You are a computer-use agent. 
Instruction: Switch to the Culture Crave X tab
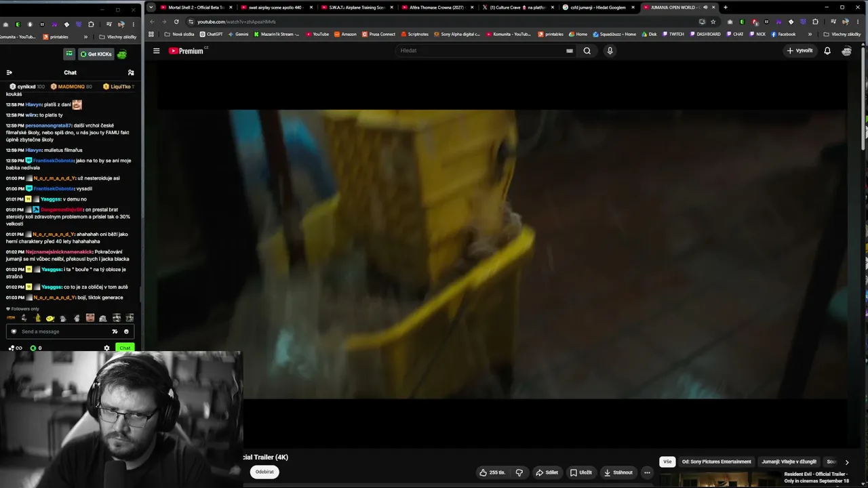517,7
